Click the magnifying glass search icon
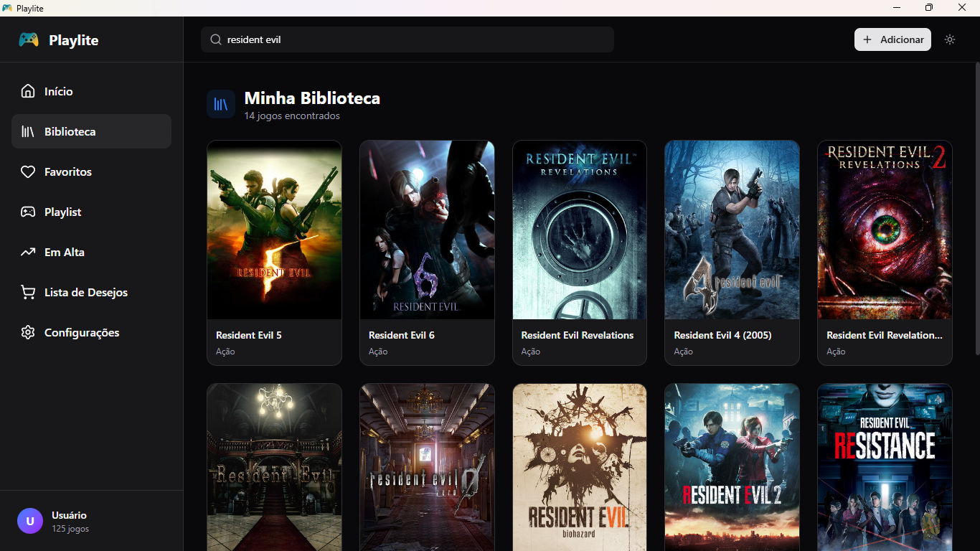The image size is (980, 551). (215, 39)
